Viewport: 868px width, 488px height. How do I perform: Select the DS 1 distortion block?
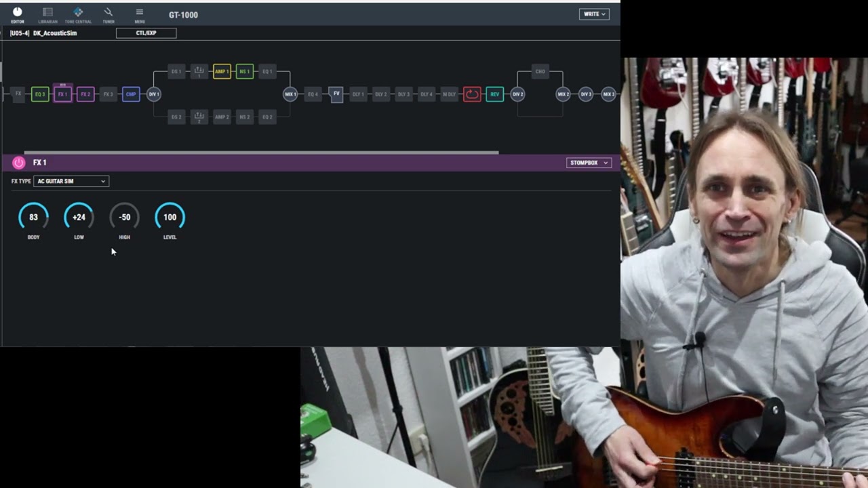[176, 71]
